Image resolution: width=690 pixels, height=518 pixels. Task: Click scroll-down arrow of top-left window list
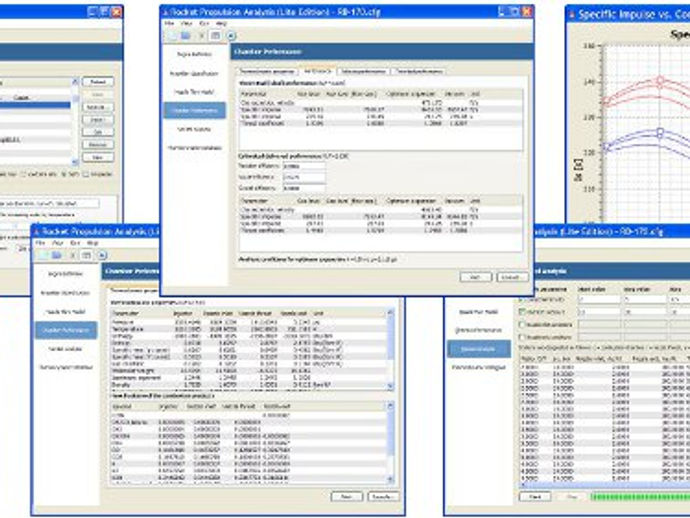pyautogui.click(x=75, y=162)
